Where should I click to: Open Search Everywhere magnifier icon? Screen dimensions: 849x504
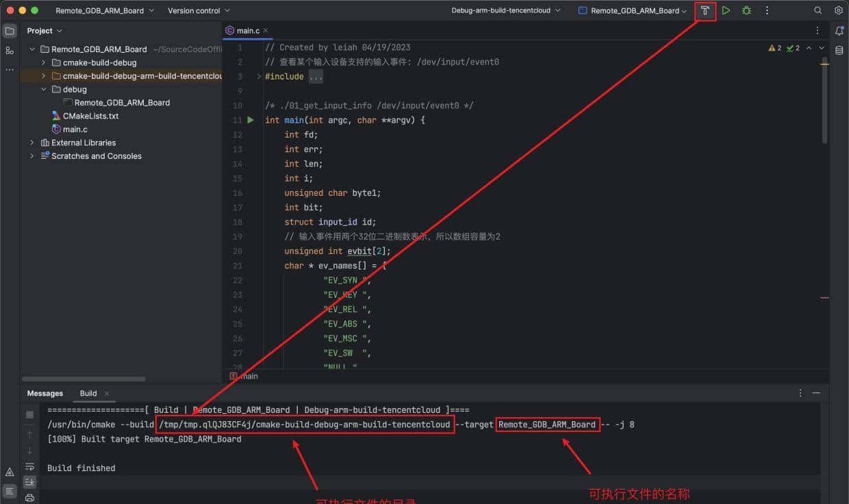pyautogui.click(x=818, y=11)
